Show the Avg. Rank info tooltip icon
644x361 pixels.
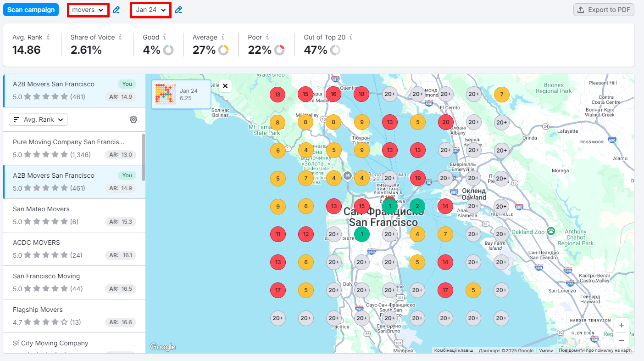click(49, 37)
